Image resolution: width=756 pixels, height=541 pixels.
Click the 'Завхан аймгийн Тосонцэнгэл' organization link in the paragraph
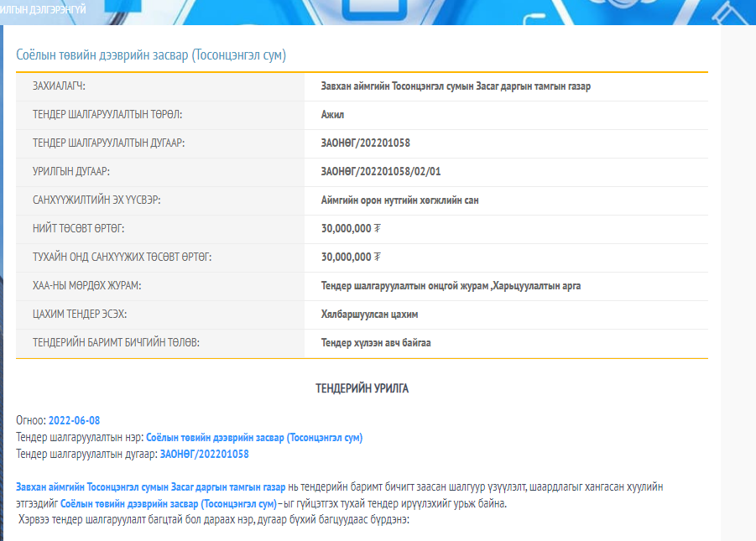tap(150, 487)
